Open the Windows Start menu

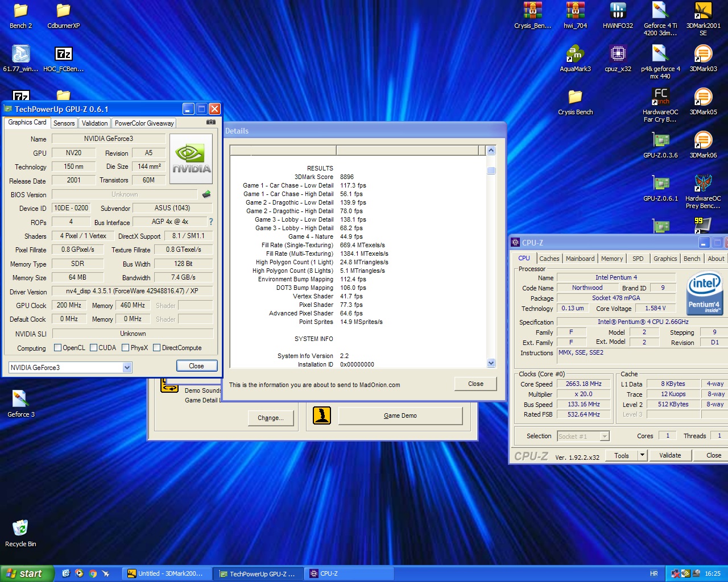pos(27,573)
